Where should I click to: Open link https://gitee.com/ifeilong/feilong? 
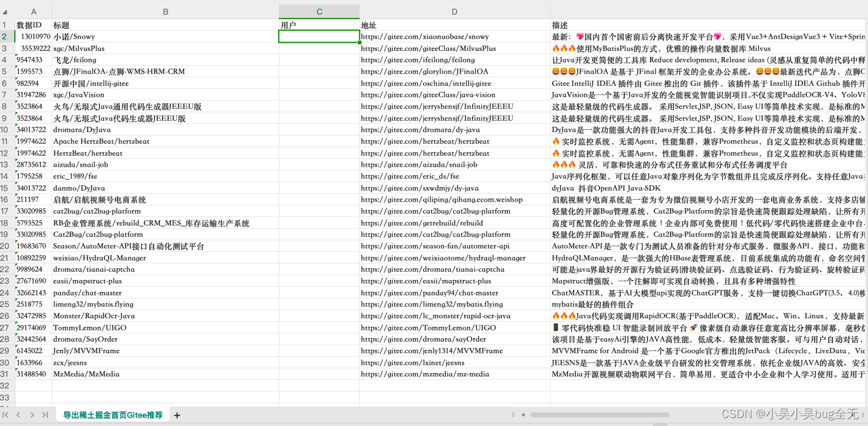coord(418,60)
